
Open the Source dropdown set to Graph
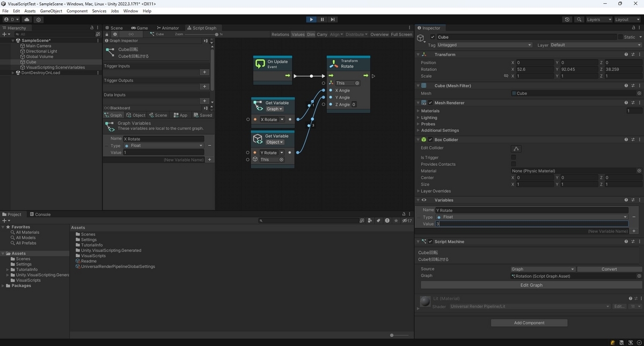(543, 269)
